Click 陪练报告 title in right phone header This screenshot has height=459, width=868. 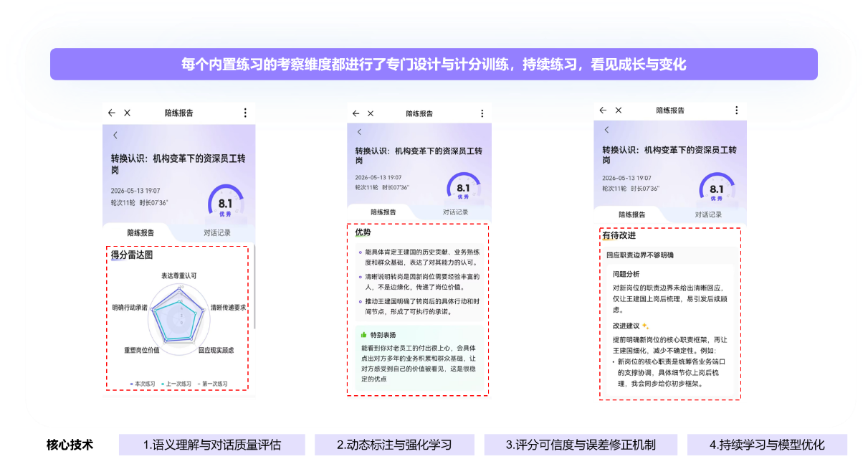pyautogui.click(x=670, y=110)
